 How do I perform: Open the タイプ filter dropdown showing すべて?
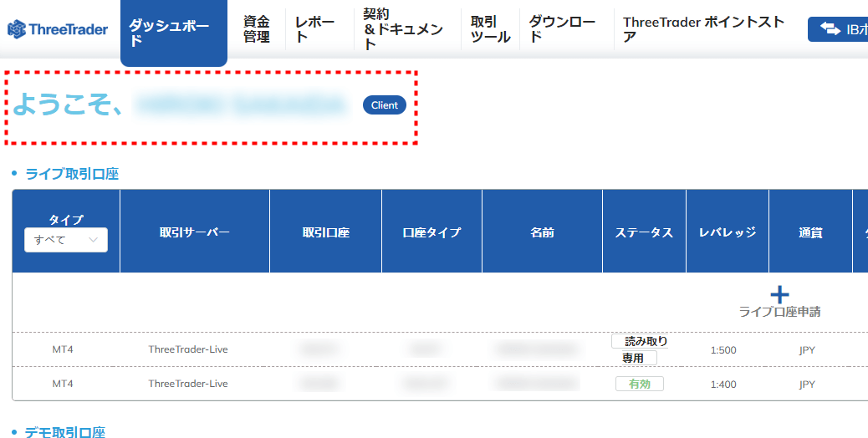tap(66, 240)
